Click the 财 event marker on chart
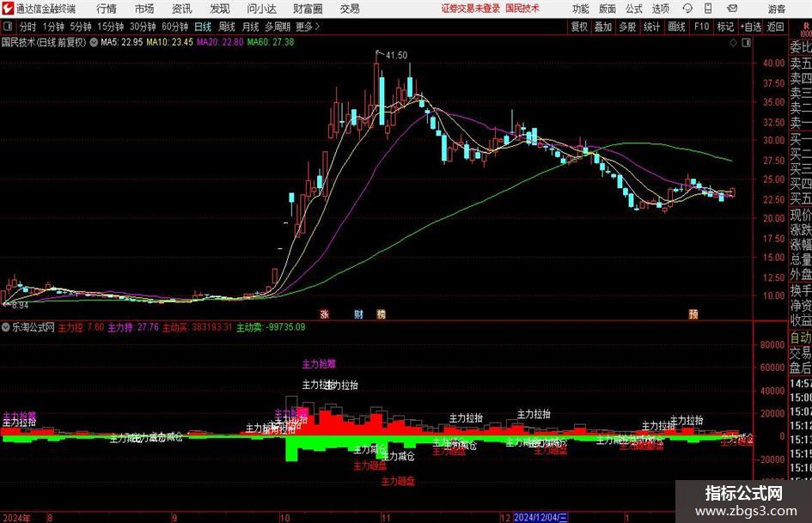Image resolution: width=812 pixels, height=523 pixels. [358, 313]
